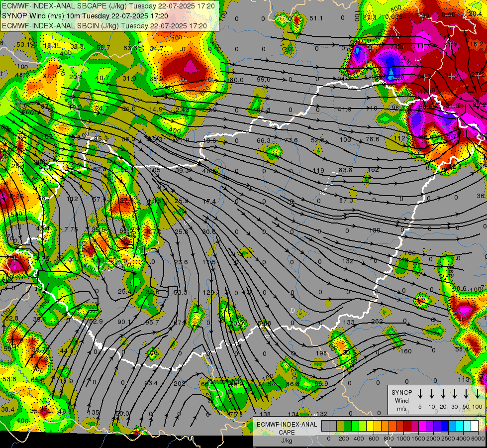Pick the pure blue CAPE legend swatch
The height and width of the screenshot is (448, 487).
coord(445,426)
